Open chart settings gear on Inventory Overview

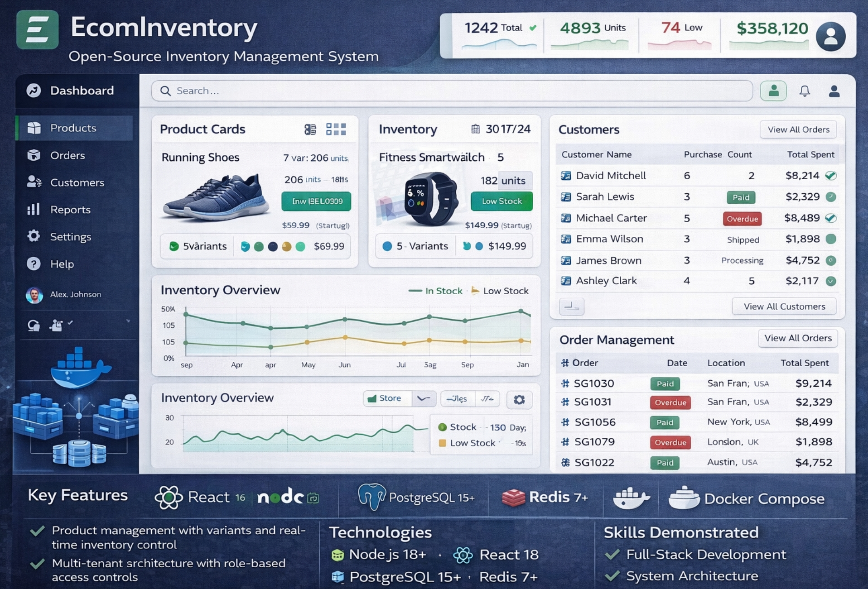[519, 399]
